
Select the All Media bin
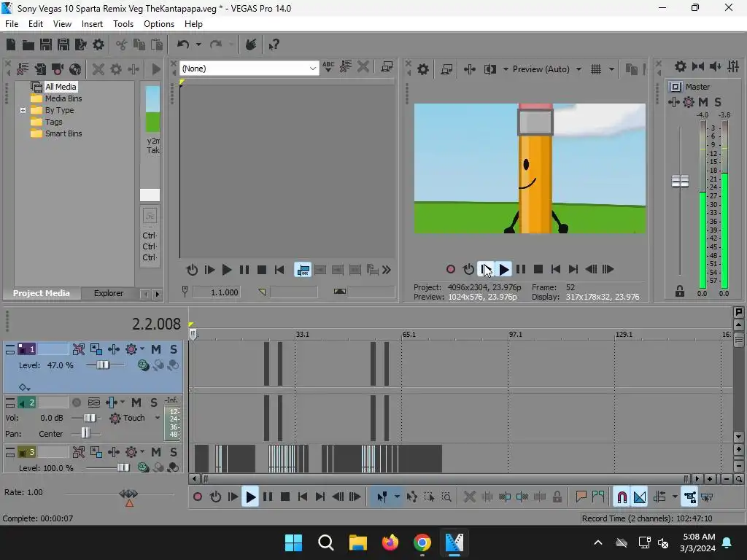61,87
